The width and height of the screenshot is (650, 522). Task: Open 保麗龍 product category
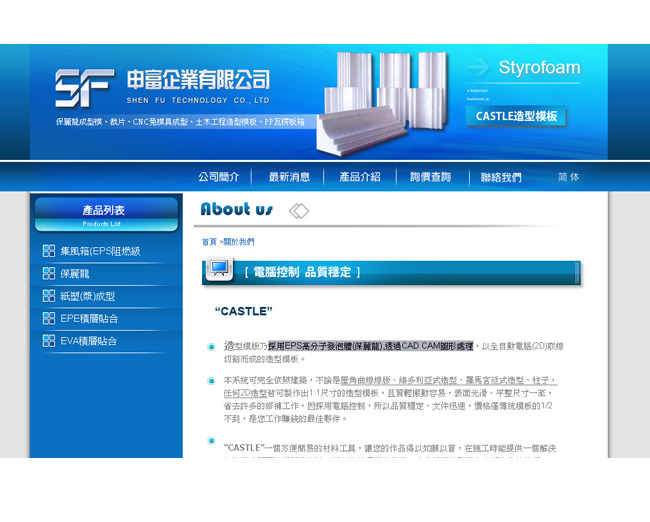(75, 274)
